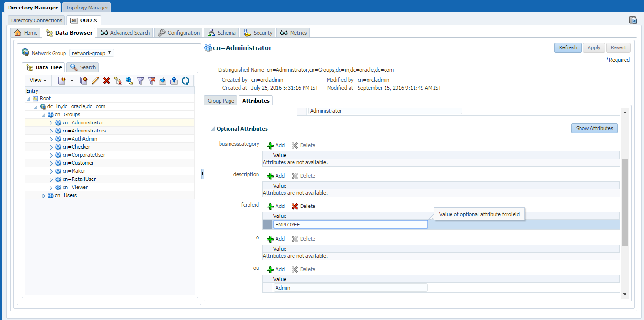Click the circular Refresh tree icon
The height and width of the screenshot is (320, 644).
pyautogui.click(x=185, y=81)
